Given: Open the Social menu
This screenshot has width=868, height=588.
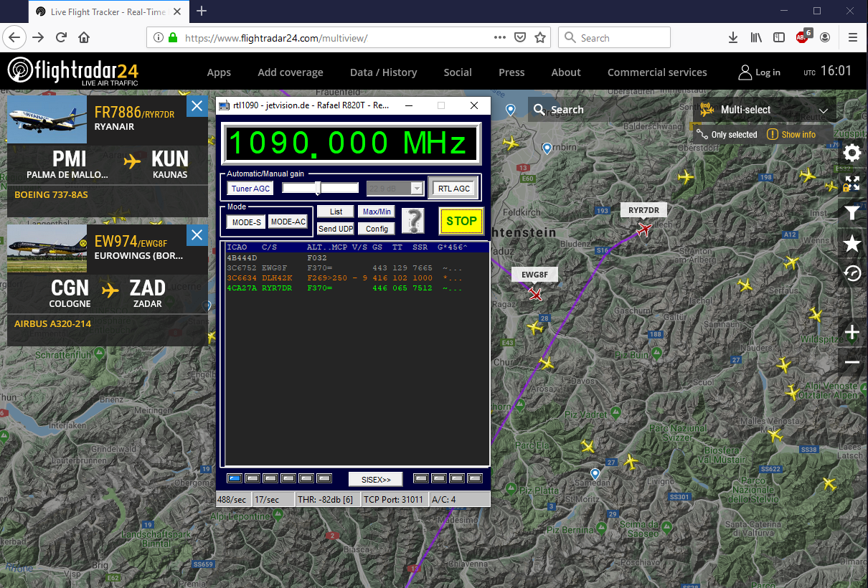Looking at the screenshot, I should 458,72.
